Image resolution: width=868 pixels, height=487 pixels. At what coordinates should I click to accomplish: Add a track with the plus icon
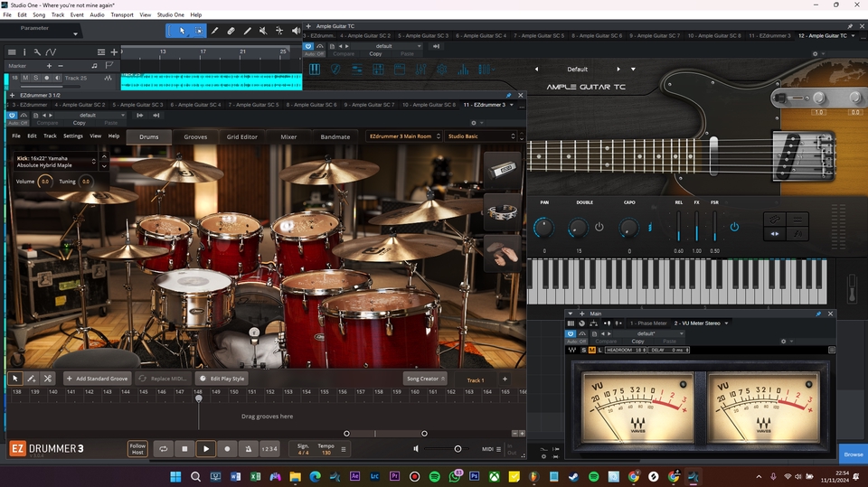(x=114, y=52)
